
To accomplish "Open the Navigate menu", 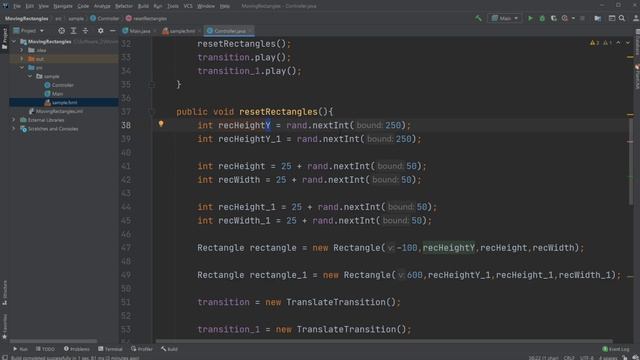I will pos(63,6).
